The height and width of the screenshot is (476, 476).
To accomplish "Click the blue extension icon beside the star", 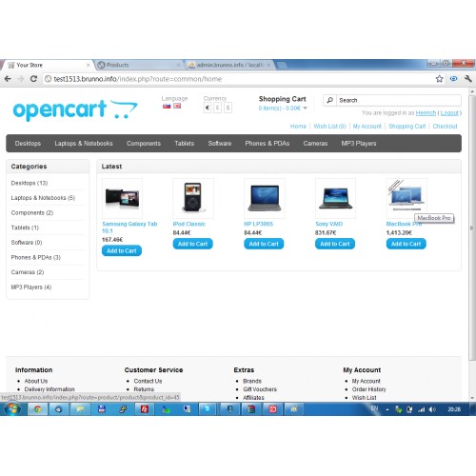I will (x=454, y=78).
